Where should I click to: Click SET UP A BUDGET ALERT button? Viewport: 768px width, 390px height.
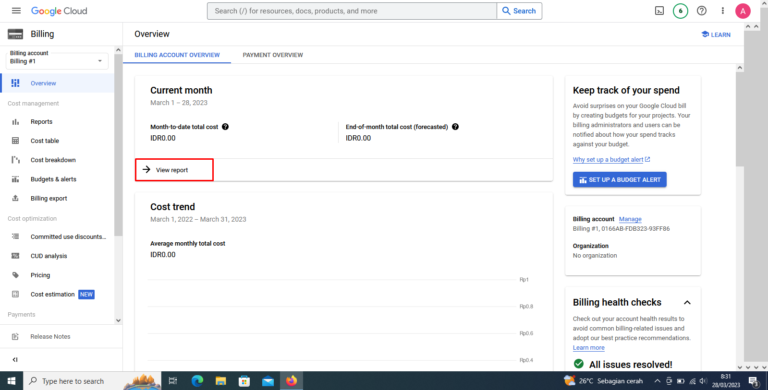point(620,179)
